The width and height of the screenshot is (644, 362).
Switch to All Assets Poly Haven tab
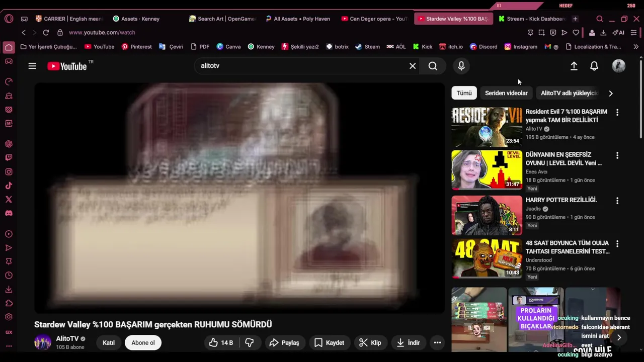tap(298, 19)
